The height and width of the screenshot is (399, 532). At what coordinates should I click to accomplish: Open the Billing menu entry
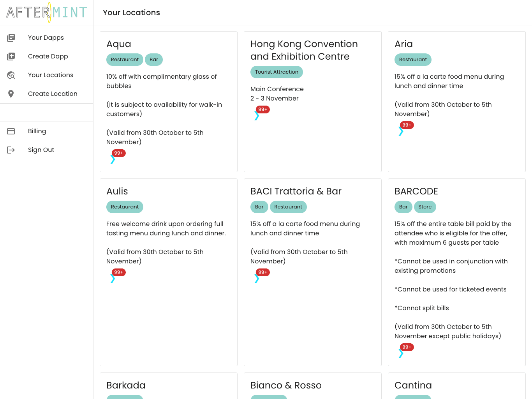[37, 131]
